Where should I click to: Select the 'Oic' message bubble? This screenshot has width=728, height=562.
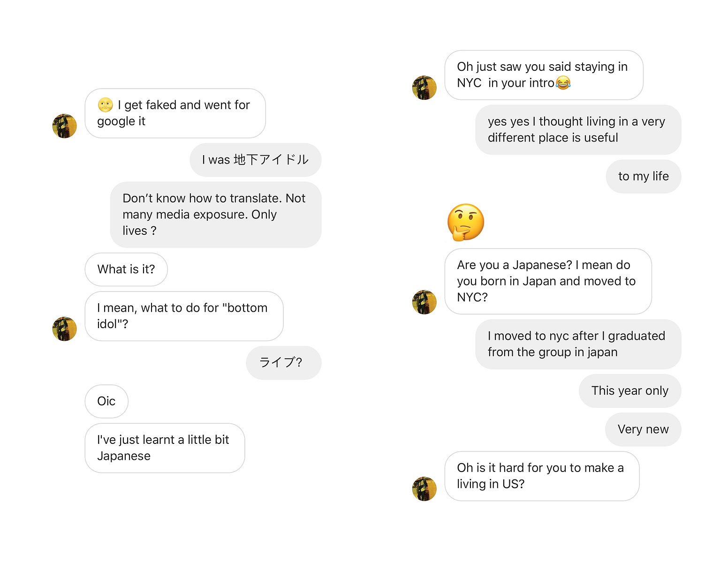click(x=106, y=401)
